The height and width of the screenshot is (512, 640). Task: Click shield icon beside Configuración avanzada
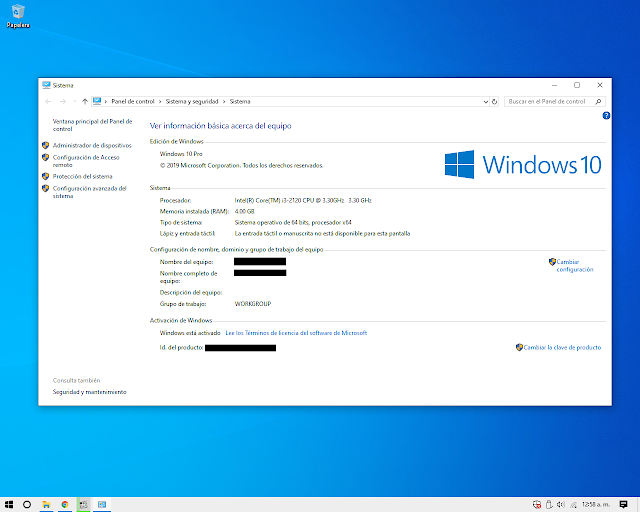point(46,188)
